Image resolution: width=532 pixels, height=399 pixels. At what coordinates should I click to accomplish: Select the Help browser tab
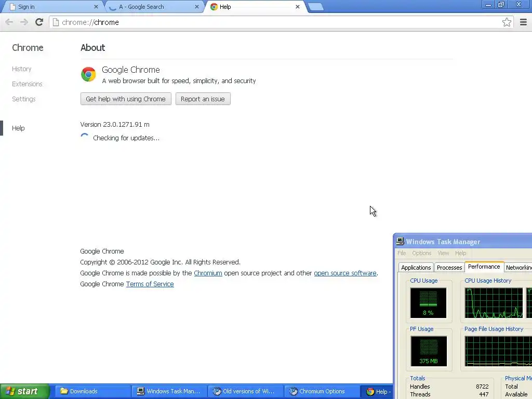coord(255,7)
